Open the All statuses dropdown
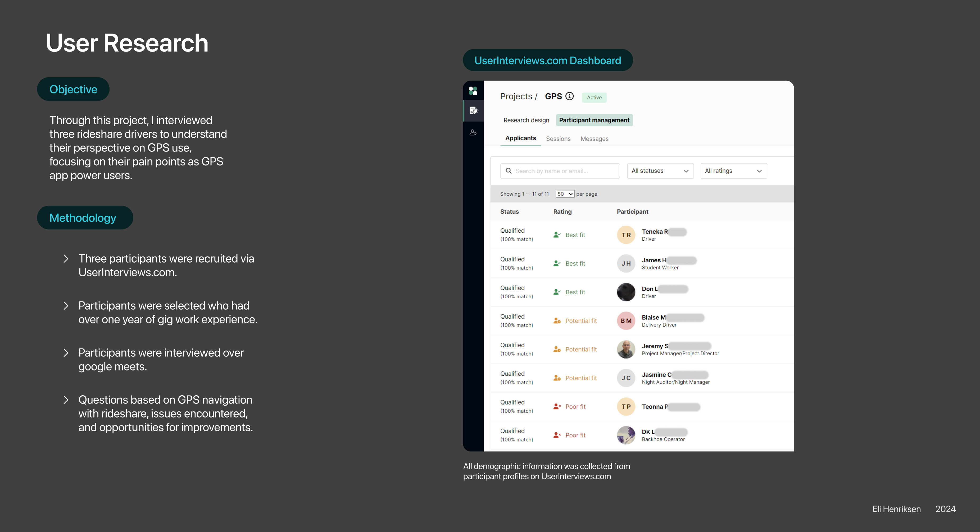This screenshot has width=980, height=532. [660, 171]
